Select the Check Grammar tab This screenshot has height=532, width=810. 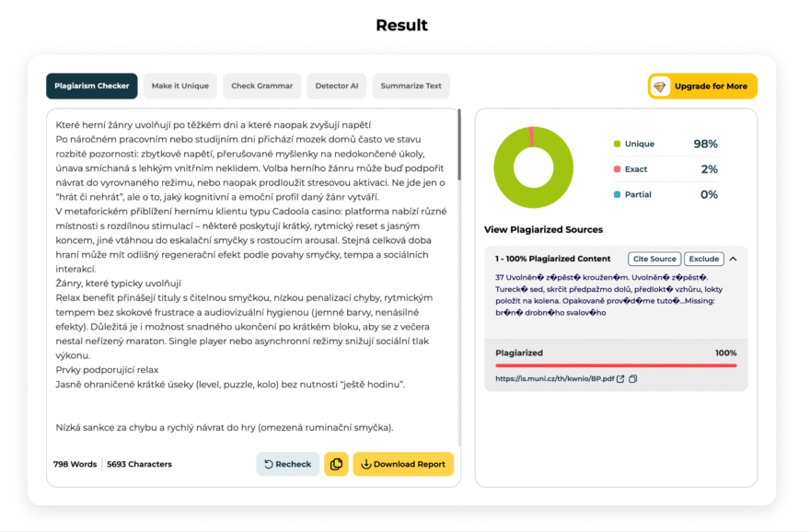262,87
